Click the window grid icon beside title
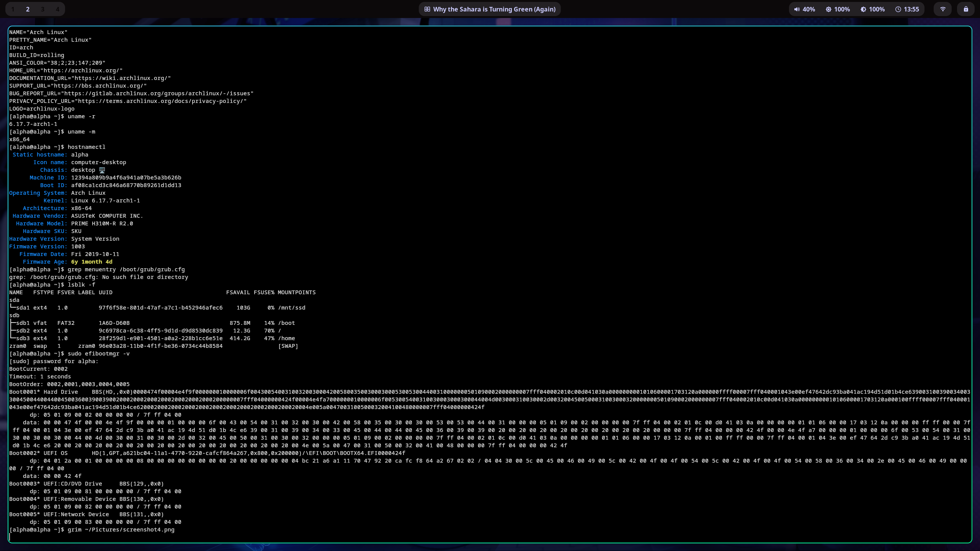 (427, 9)
